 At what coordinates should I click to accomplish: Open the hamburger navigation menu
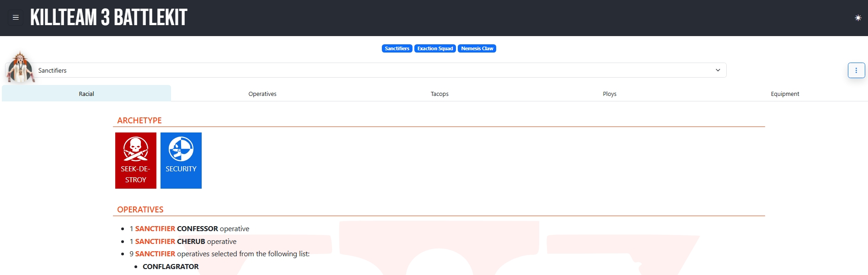tap(16, 18)
